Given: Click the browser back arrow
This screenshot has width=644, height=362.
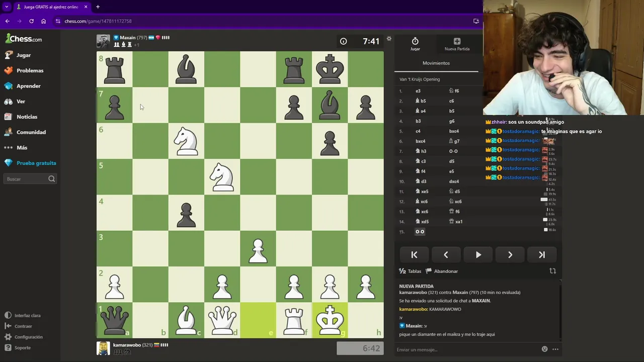Looking at the screenshot, I should (x=7, y=21).
